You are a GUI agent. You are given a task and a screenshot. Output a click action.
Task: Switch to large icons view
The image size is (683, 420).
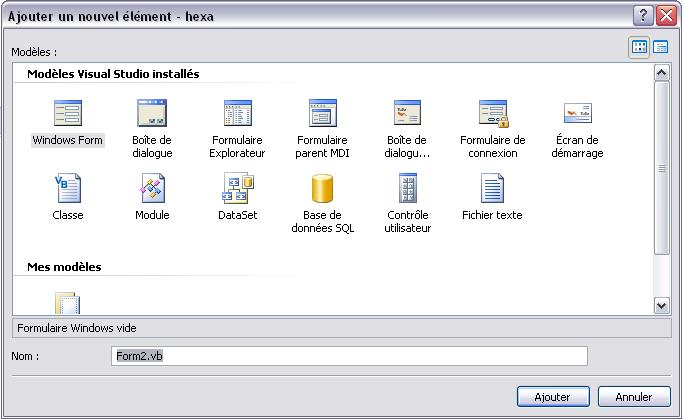(639, 47)
